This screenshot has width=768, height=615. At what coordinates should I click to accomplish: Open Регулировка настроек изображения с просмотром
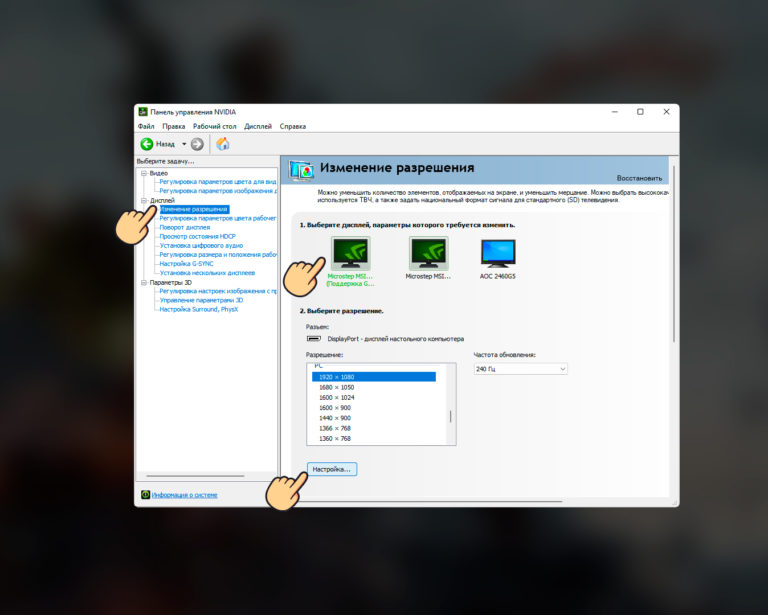click(217, 291)
